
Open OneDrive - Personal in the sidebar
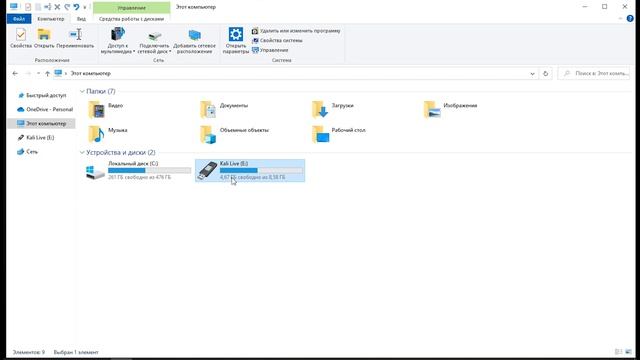(45, 109)
